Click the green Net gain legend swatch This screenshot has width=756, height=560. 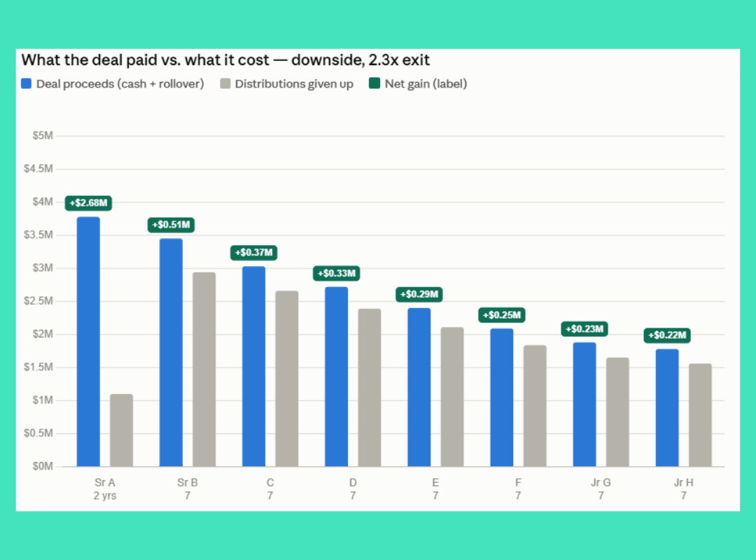[374, 83]
